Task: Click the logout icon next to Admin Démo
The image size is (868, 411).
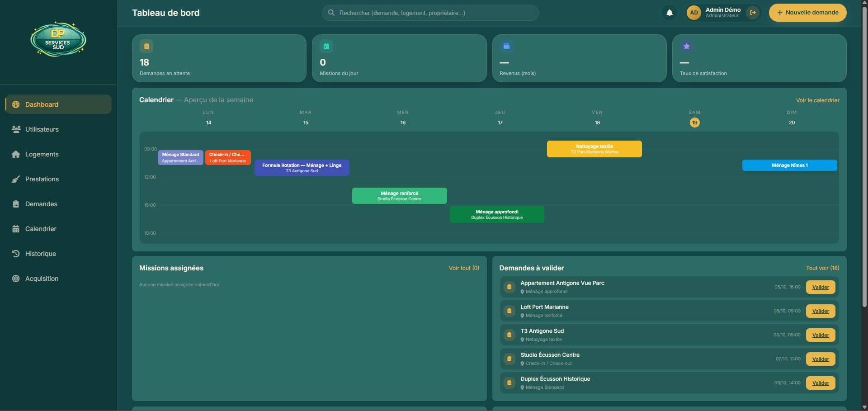Action: [x=753, y=13]
